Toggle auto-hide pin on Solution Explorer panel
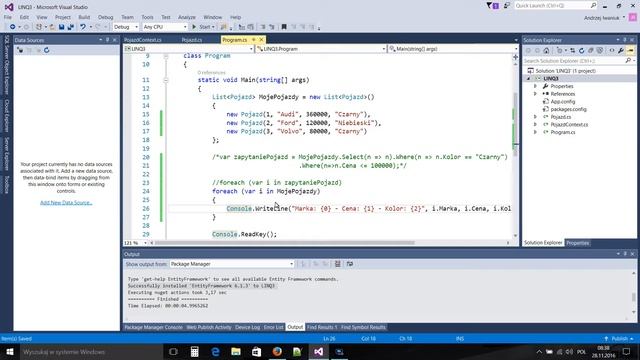 625,40
